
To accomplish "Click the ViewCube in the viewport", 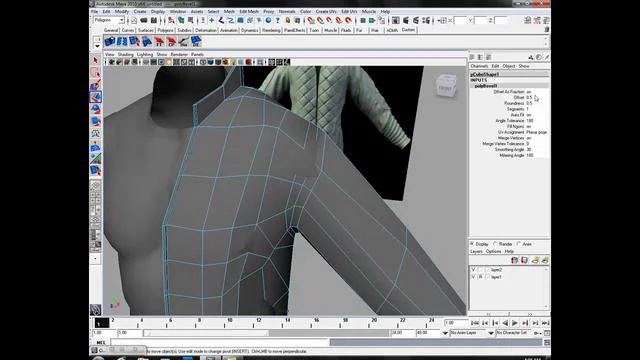I will point(445,86).
